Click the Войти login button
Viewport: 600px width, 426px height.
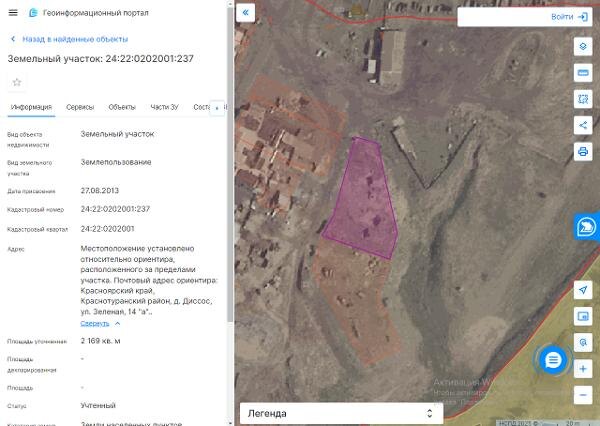(x=569, y=17)
